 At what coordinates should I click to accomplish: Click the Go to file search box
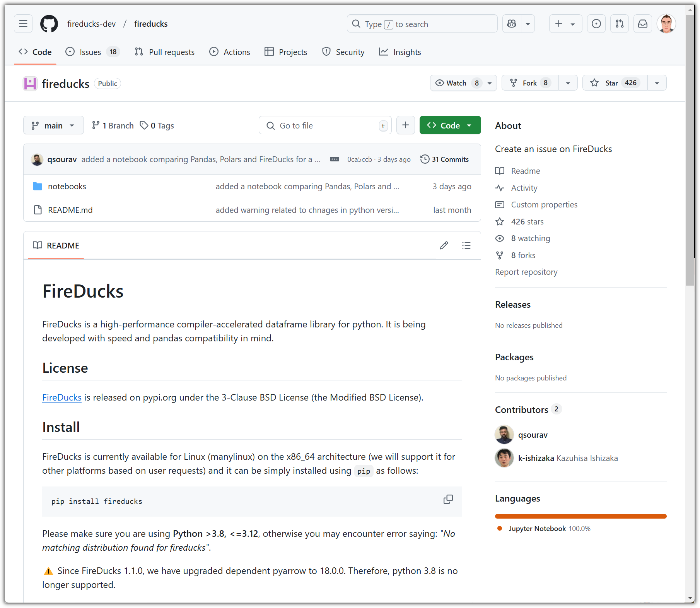325,125
